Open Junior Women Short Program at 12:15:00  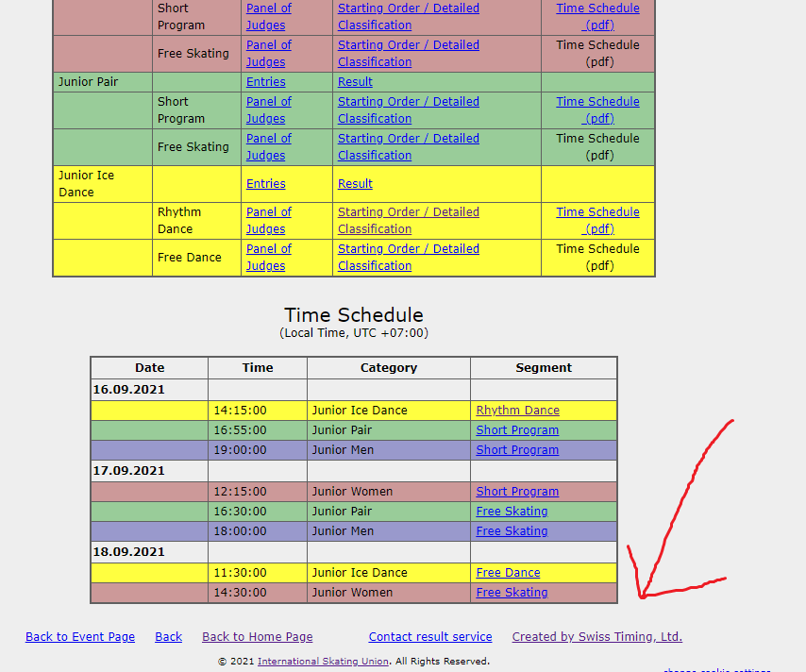point(517,492)
